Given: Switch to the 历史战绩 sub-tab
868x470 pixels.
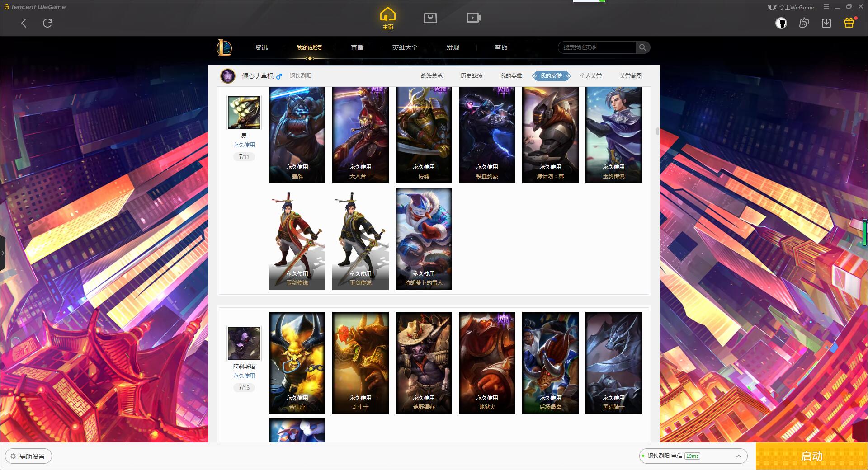Looking at the screenshot, I should 472,76.
